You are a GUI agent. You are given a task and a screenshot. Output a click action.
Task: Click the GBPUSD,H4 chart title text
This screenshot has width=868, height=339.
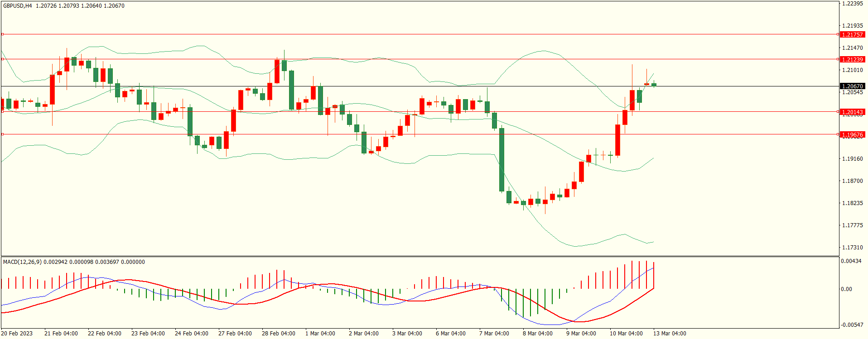(x=18, y=6)
